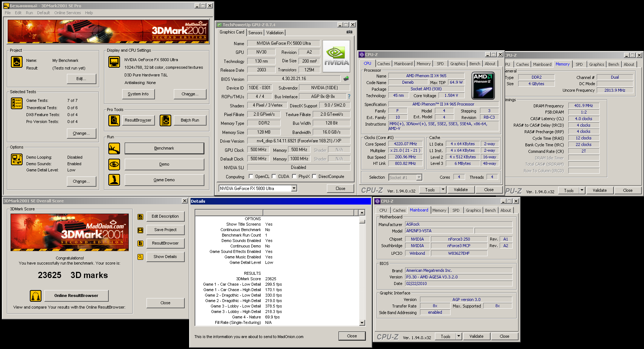Click the GPU-Z screenshot camera icon
Screen dimensions: 644x349
coord(349,32)
